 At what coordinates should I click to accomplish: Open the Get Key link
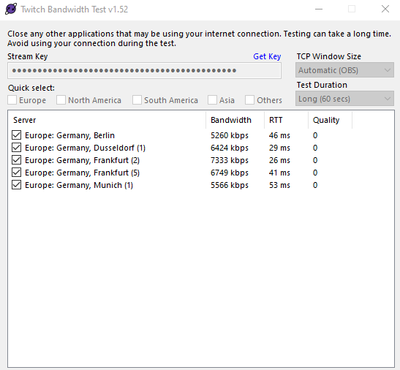(267, 57)
